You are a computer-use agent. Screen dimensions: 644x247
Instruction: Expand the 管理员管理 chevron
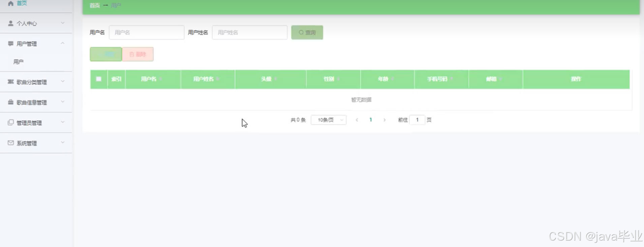coord(63,122)
